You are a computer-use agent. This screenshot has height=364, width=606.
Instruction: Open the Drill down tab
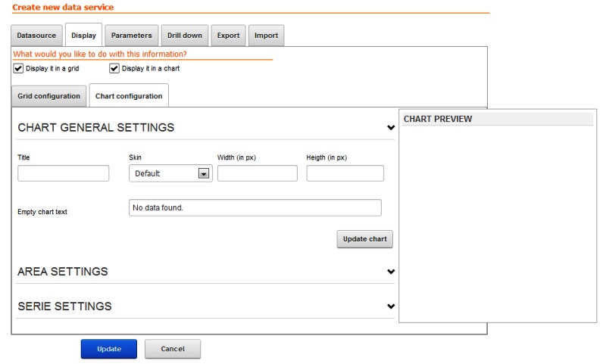point(185,36)
